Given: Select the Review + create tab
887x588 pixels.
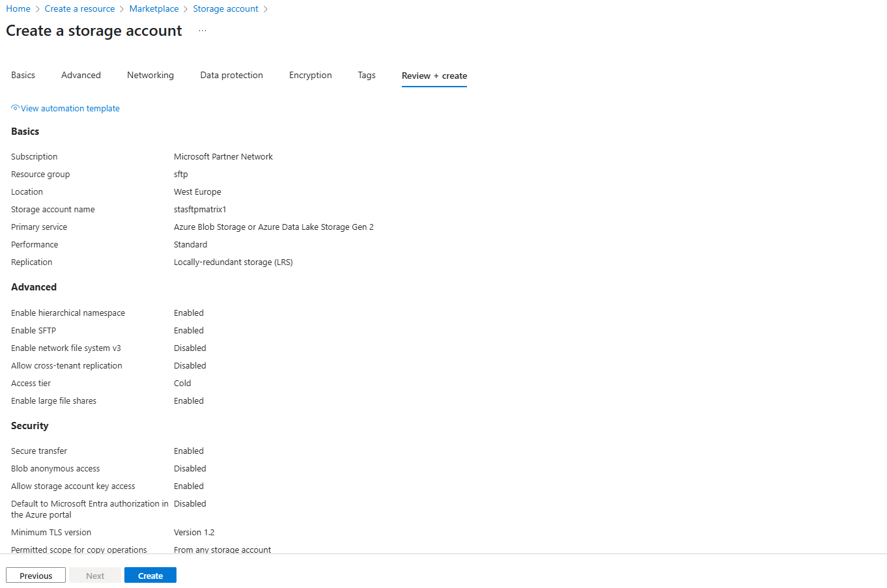Looking at the screenshot, I should click(434, 76).
